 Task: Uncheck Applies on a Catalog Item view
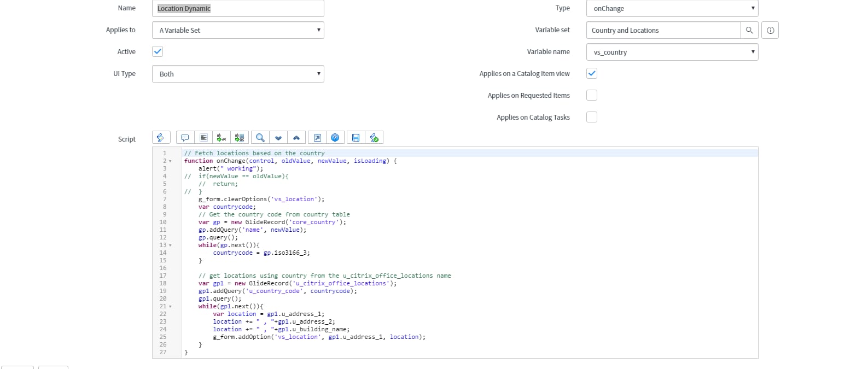pyautogui.click(x=592, y=73)
